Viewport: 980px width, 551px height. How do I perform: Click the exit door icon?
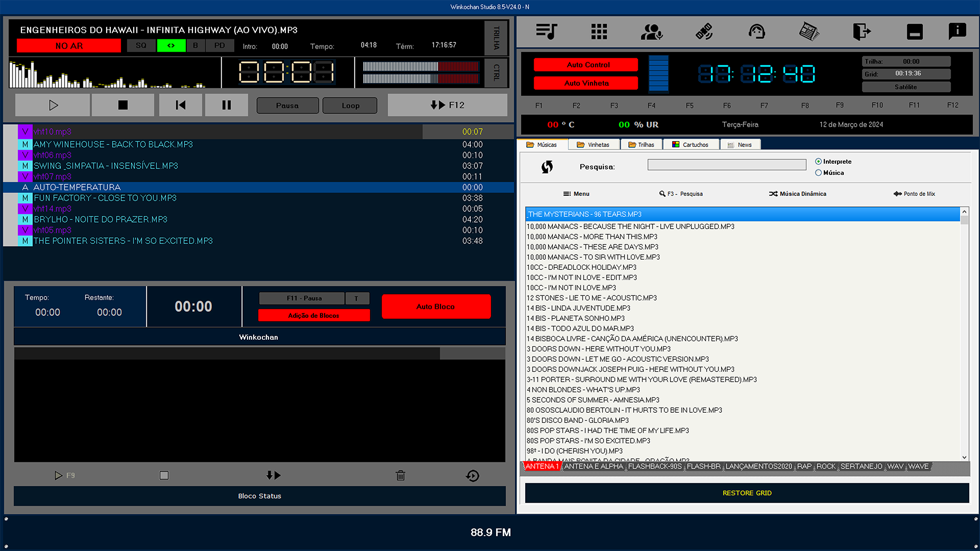pos(862,32)
